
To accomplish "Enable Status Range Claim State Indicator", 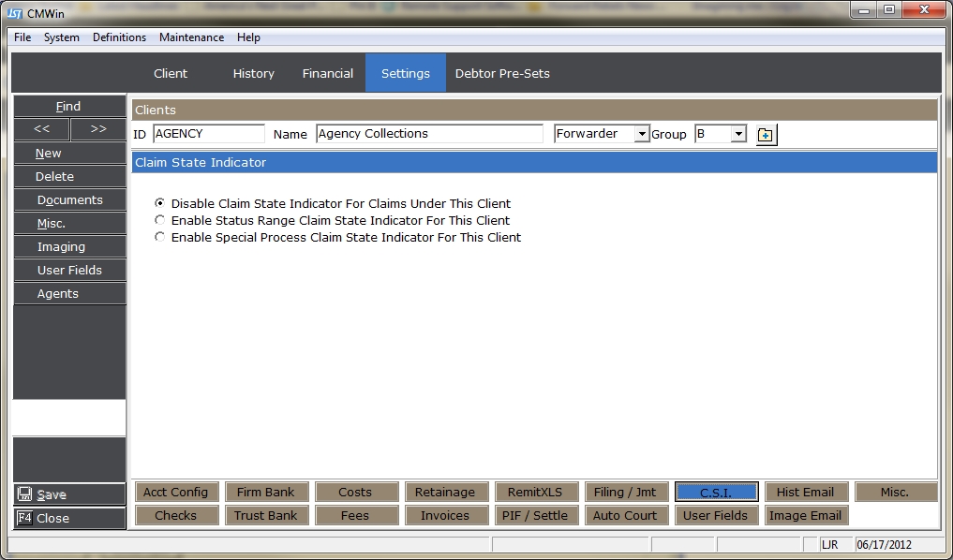I will pos(160,220).
